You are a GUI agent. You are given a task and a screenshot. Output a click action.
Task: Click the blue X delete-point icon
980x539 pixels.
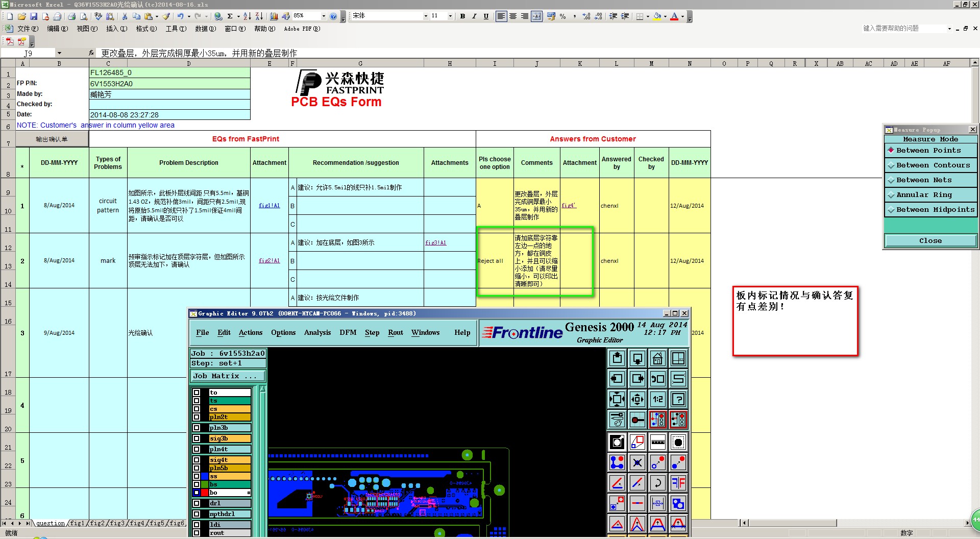638,463
